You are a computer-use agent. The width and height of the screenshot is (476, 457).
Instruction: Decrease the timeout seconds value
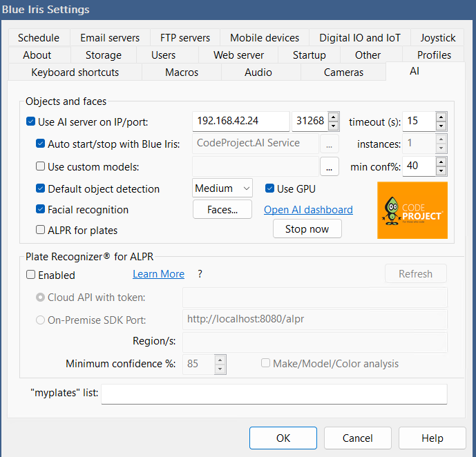pos(441,126)
